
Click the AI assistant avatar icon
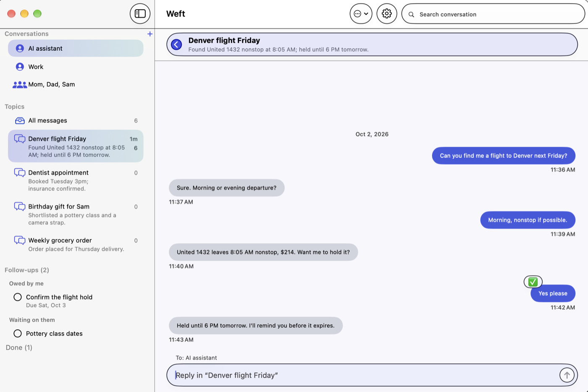[20, 48]
